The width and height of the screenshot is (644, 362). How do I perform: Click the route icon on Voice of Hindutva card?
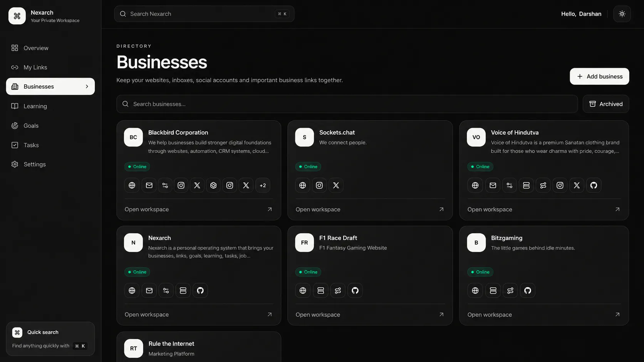[x=543, y=185]
